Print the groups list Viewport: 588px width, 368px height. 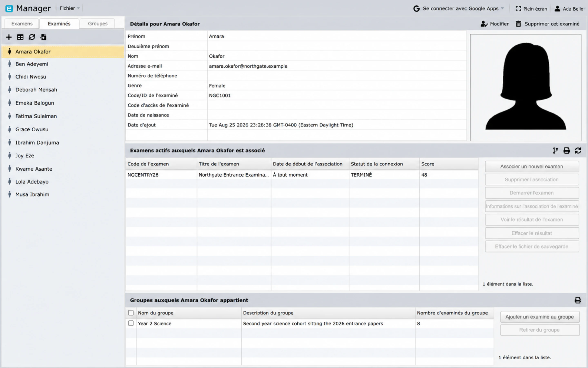click(578, 300)
